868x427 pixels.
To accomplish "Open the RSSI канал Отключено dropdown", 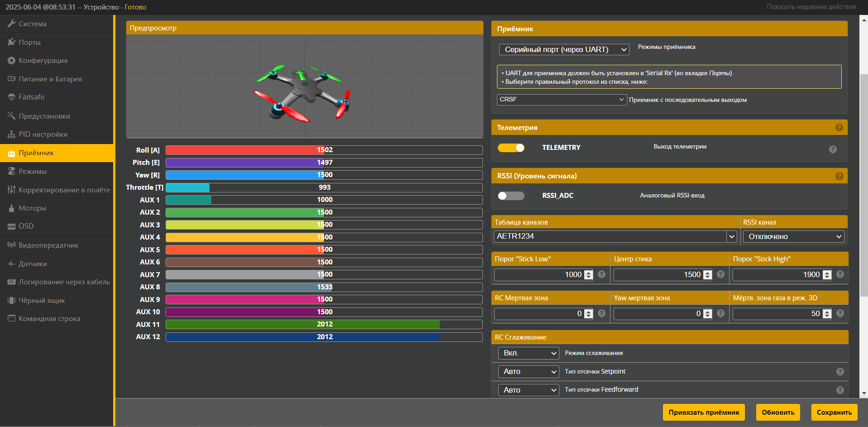I will pyautogui.click(x=793, y=236).
